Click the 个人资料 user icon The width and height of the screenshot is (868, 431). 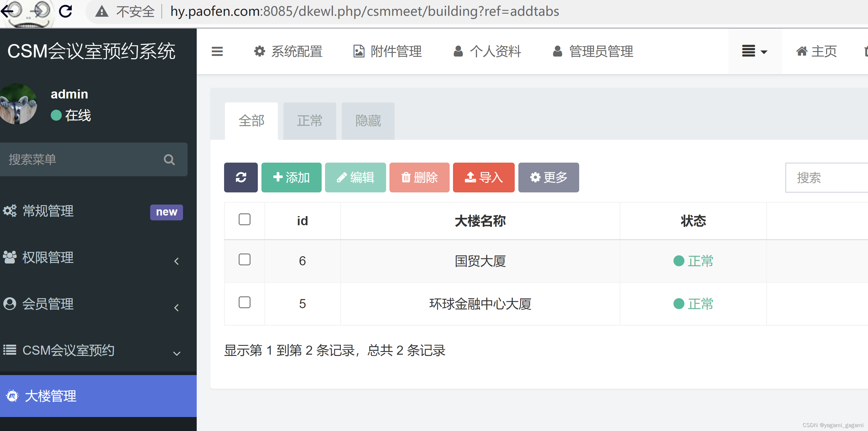point(458,51)
